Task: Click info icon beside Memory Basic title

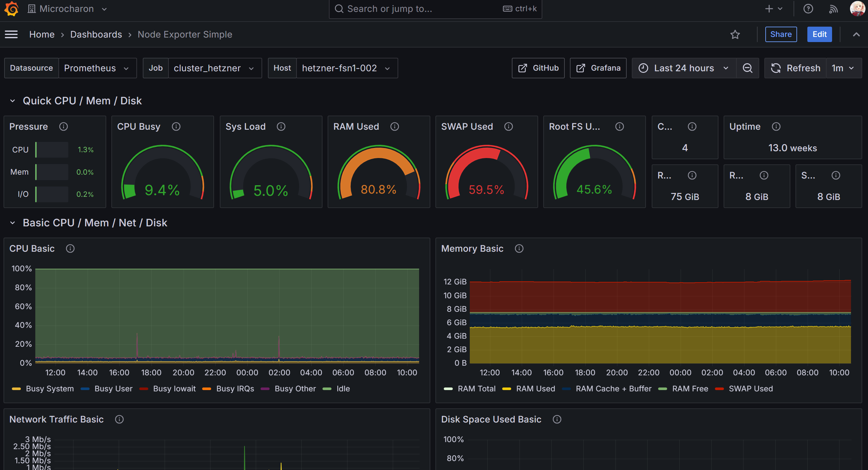Action: pos(519,248)
